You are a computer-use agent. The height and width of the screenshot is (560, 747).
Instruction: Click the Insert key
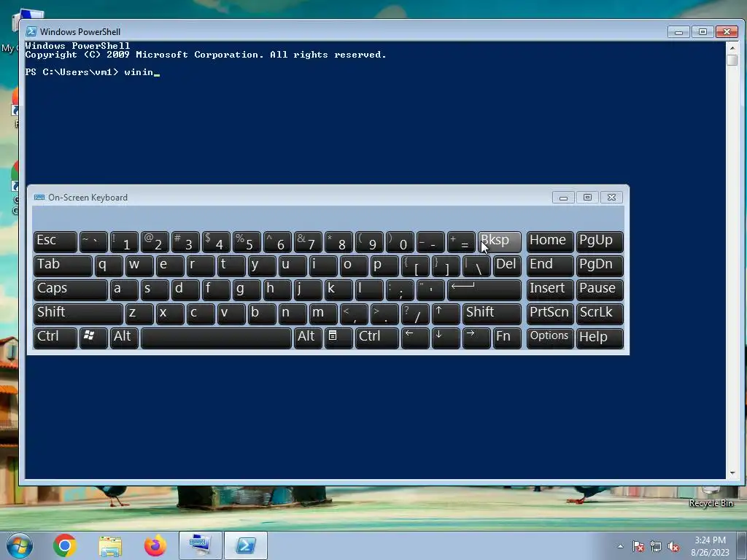pyautogui.click(x=550, y=289)
